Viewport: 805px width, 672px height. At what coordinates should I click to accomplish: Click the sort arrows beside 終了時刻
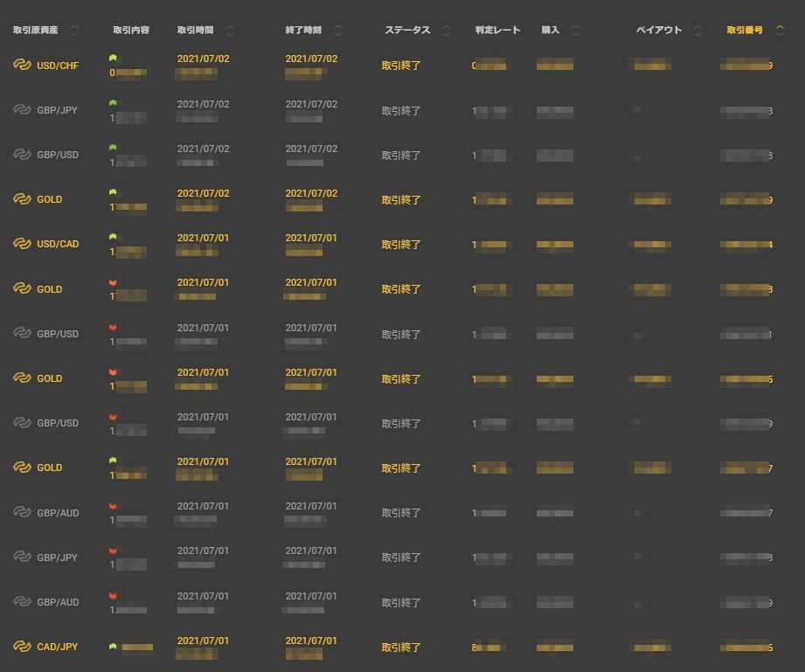338,31
